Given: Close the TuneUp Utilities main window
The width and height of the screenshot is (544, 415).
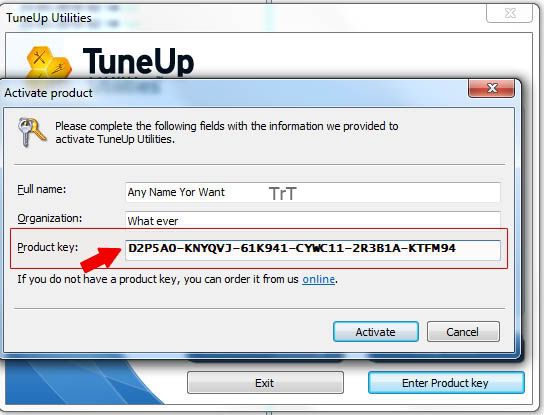Looking at the screenshot, I should (x=509, y=13).
